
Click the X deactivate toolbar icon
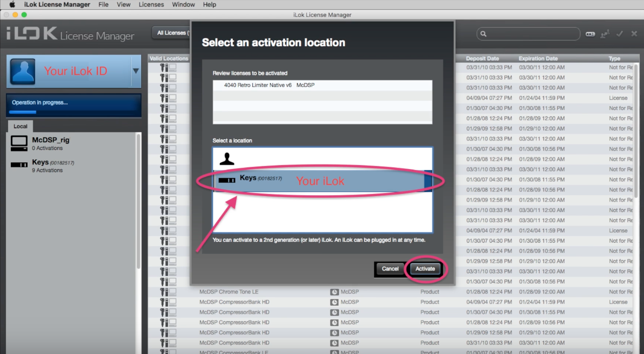click(634, 34)
